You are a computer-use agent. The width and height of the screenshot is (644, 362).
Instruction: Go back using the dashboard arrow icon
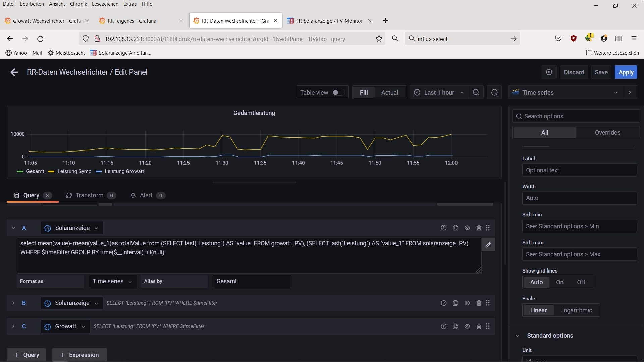pyautogui.click(x=14, y=72)
